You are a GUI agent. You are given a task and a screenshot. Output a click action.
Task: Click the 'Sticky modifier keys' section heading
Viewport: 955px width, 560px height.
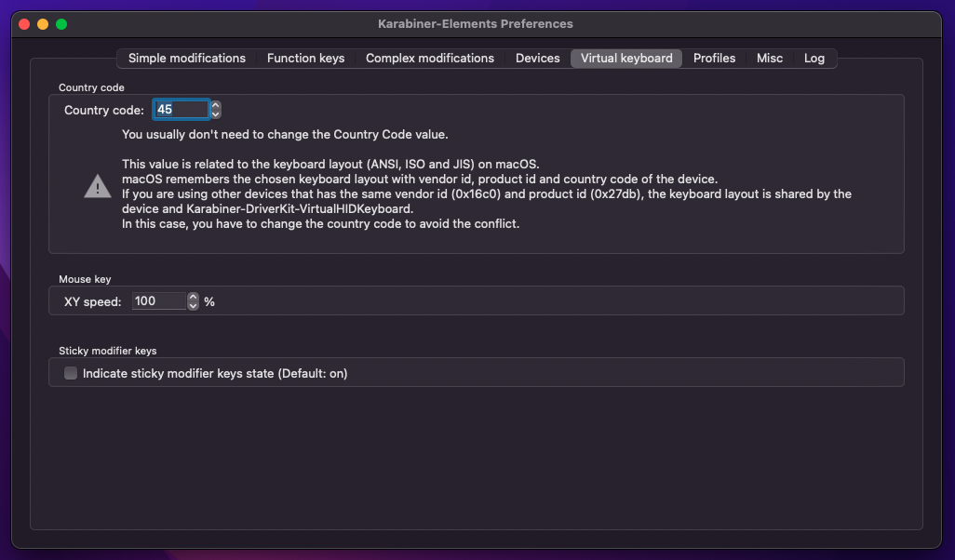tap(108, 351)
